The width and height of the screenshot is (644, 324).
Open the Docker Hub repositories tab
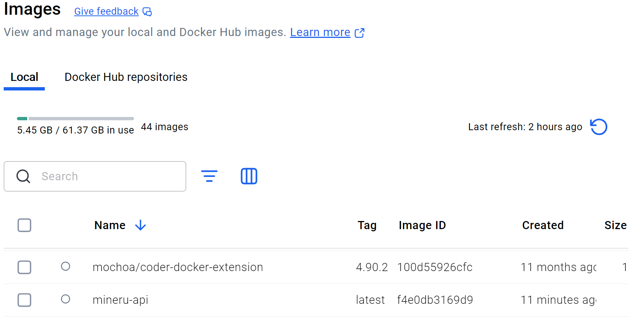coord(126,77)
